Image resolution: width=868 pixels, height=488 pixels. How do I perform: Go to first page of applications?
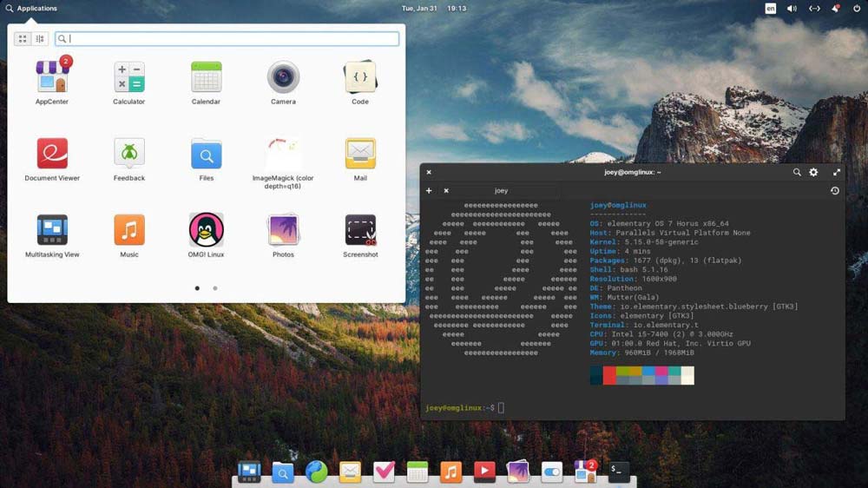tap(197, 288)
